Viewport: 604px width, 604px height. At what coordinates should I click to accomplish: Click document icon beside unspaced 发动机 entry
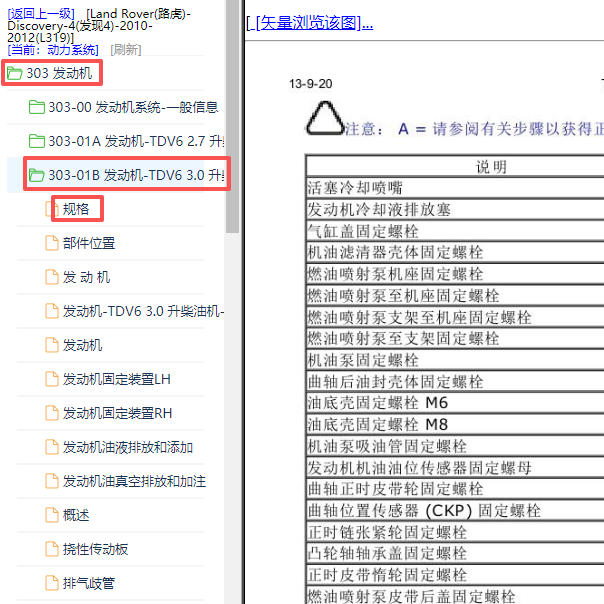52,345
